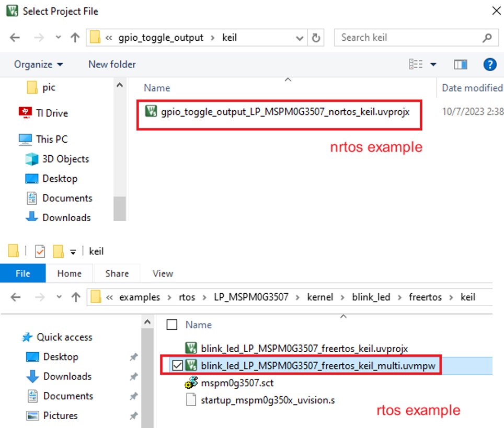Sort files by Date modified column
The width and height of the screenshot is (504, 428).
coord(472,88)
